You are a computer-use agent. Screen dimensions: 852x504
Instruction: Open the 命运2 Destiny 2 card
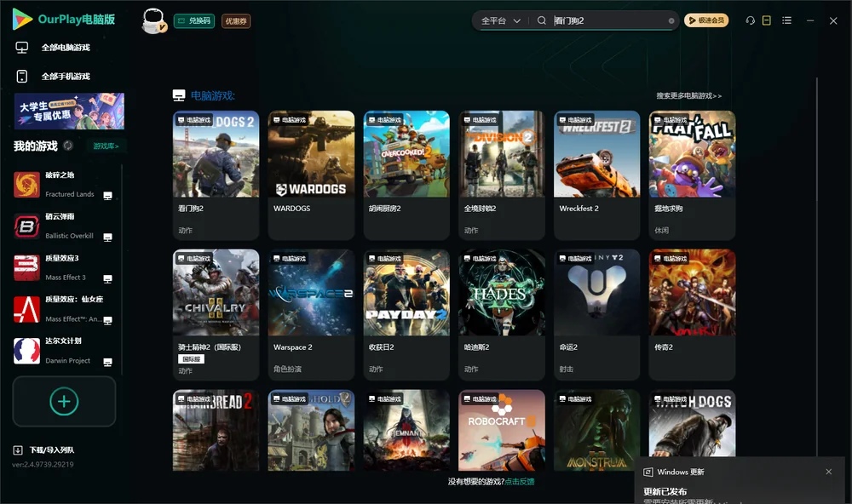(597, 314)
